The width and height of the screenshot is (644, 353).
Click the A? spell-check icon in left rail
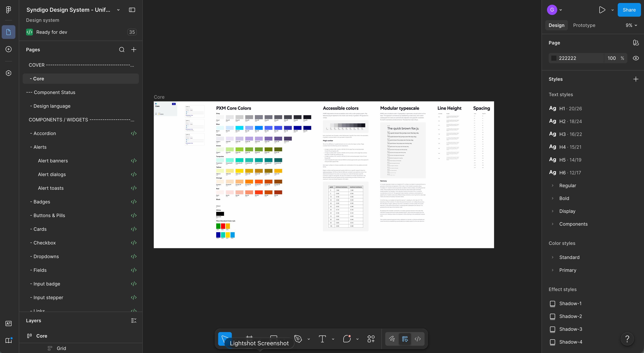[x=9, y=324]
